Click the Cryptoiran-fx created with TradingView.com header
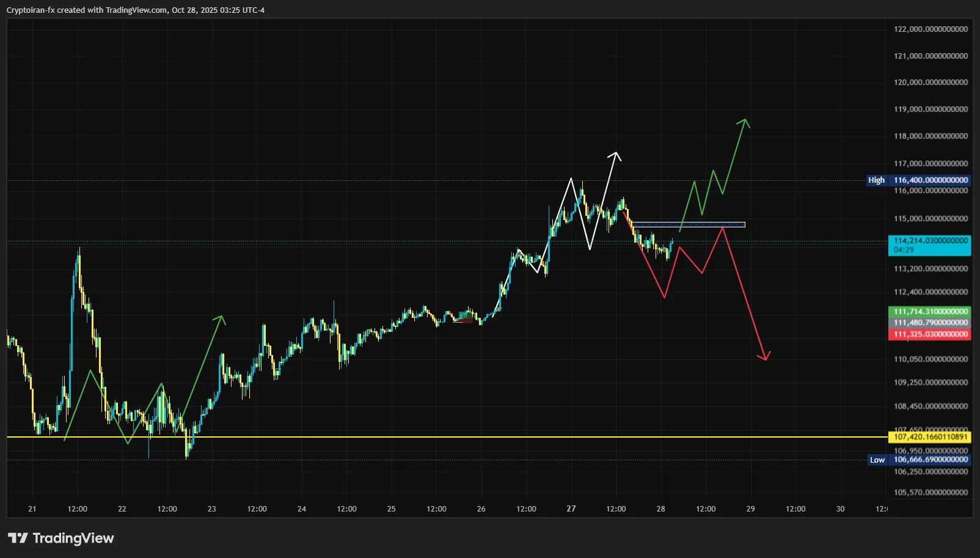The image size is (980, 558). [x=136, y=10]
